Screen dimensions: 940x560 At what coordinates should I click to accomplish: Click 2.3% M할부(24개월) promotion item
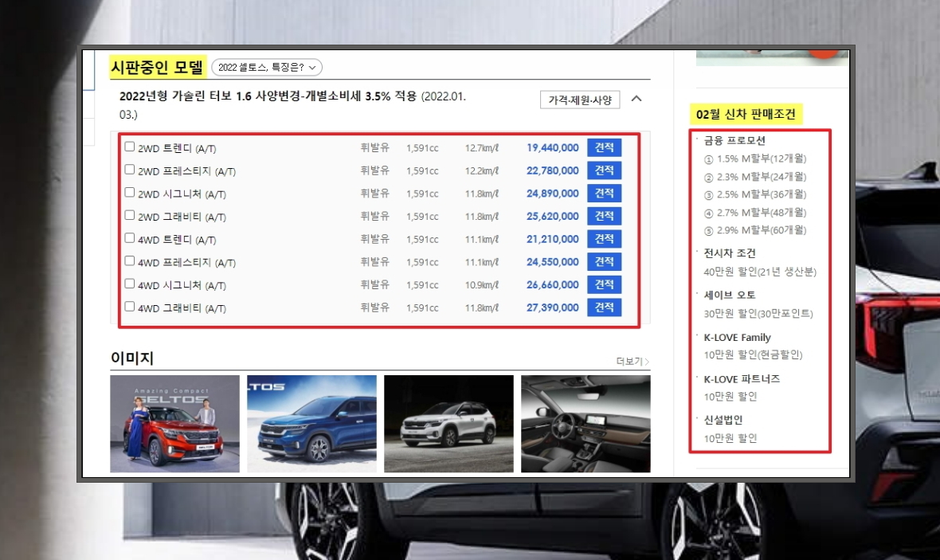tap(755, 177)
